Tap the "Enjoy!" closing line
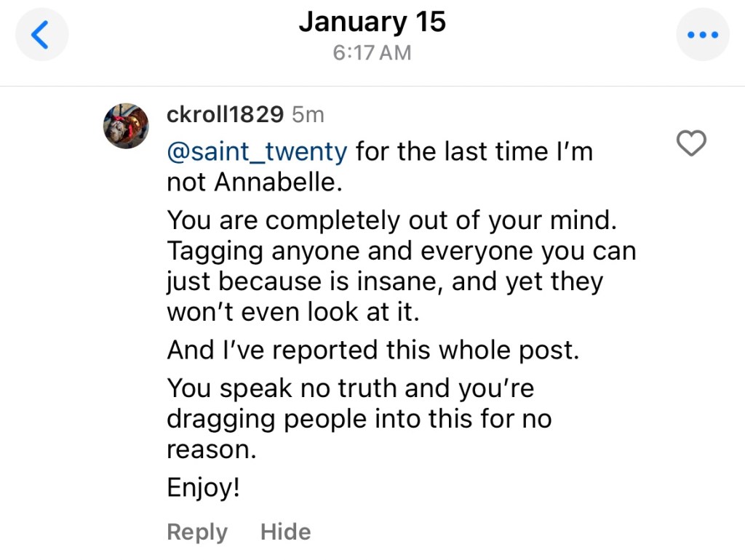Image resolution: width=745 pixels, height=560 pixels. point(204,487)
